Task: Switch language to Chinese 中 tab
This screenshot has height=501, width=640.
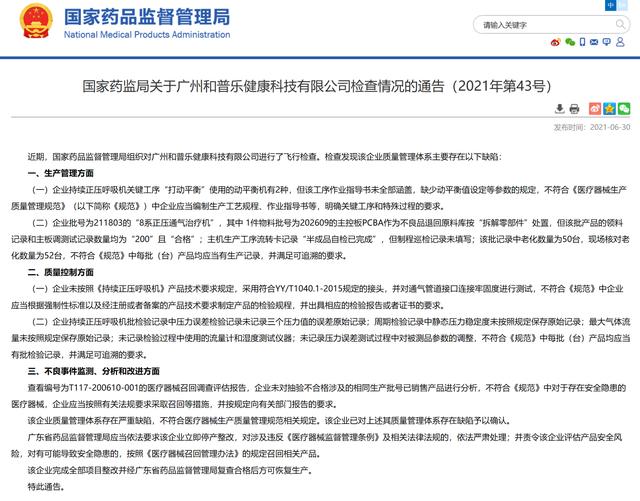Action: click(611, 5)
